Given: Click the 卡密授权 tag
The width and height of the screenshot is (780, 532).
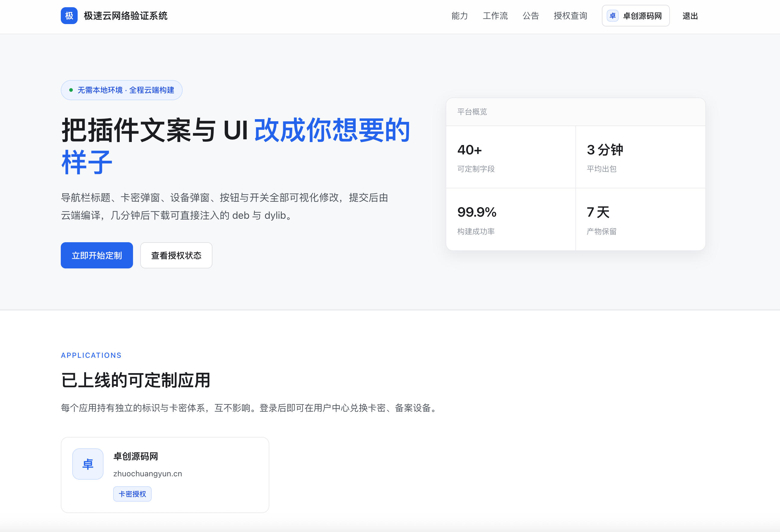Looking at the screenshot, I should (x=132, y=494).
